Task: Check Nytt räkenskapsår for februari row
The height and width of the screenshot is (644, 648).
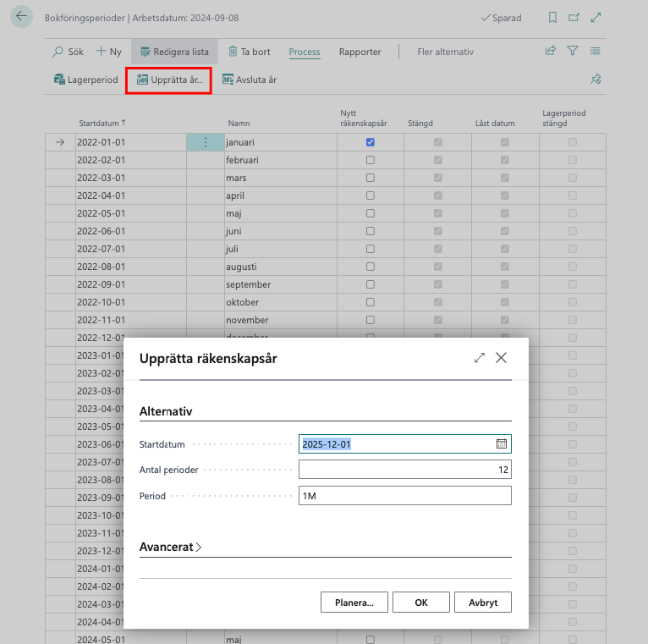Action: (x=370, y=160)
